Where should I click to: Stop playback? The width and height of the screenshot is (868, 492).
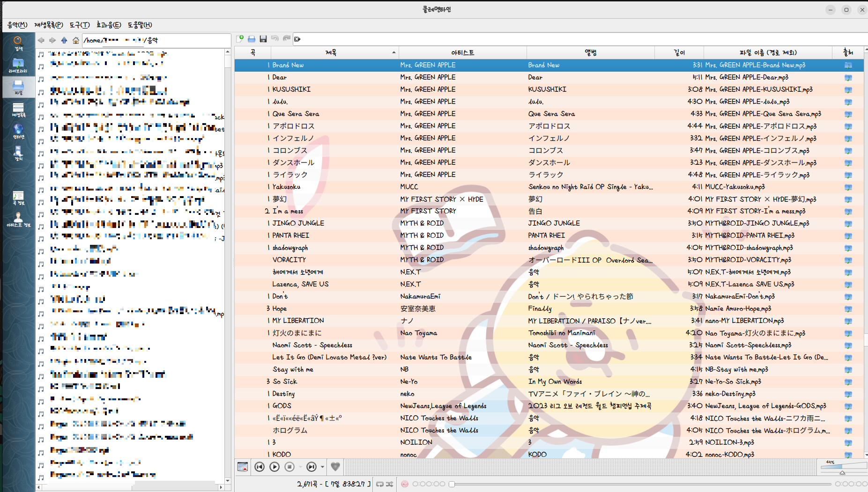tap(289, 467)
